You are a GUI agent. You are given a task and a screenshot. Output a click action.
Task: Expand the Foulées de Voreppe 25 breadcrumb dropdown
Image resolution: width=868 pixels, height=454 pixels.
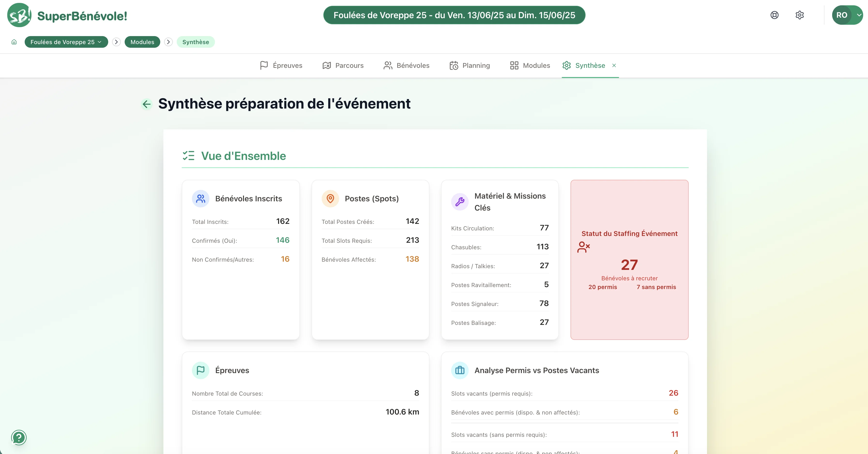66,42
